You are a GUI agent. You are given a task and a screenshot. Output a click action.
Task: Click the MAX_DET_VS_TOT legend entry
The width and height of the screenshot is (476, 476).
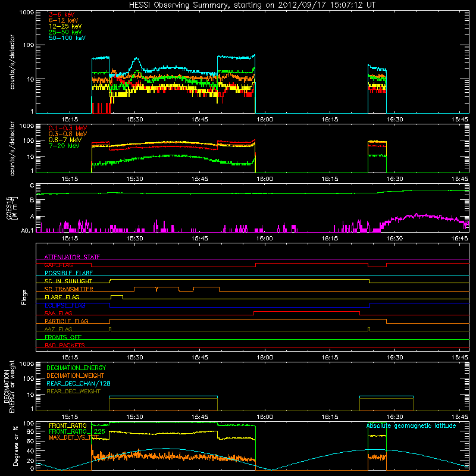pos(74,437)
